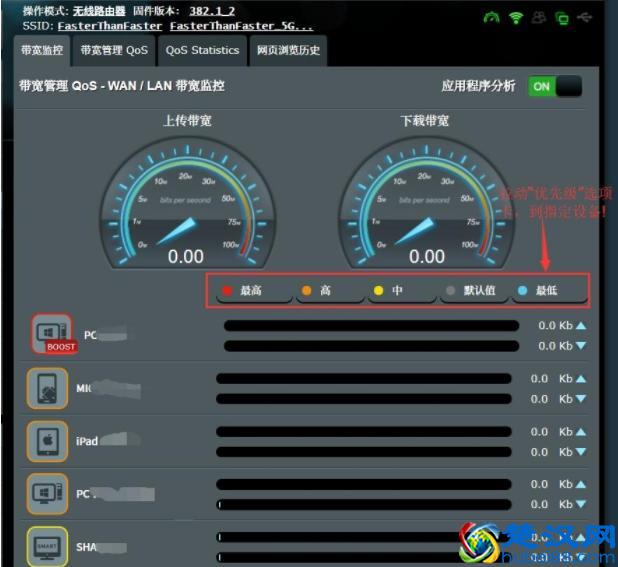Select the 高 orange priority tag
The image size is (618, 567).
click(330, 291)
